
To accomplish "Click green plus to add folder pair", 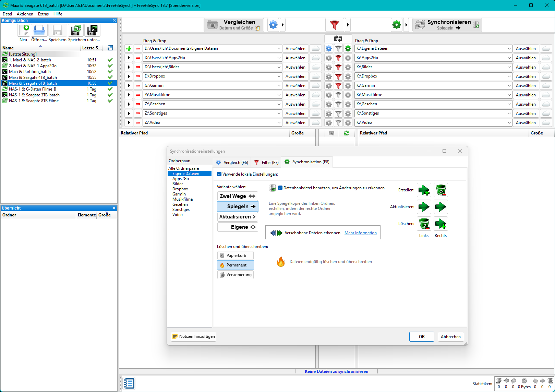I will click(129, 49).
